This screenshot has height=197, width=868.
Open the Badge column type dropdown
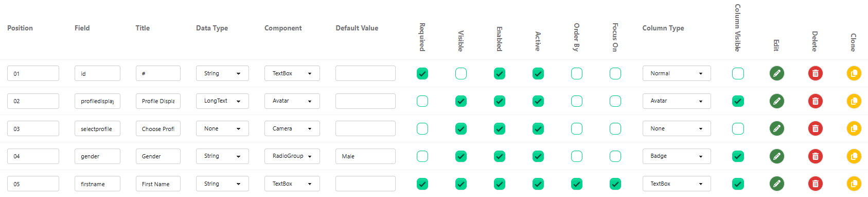676,156
